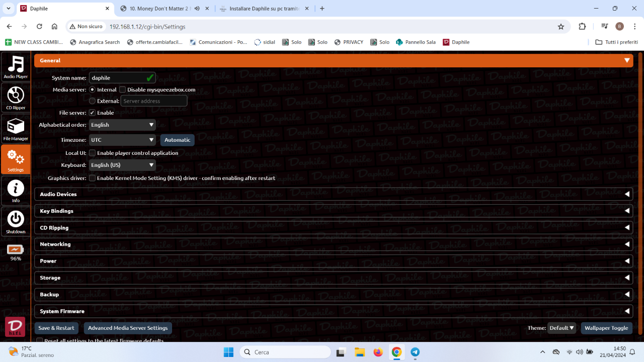The image size is (644, 362).
Task: Click the Daphile hifi logo
Action: (x=15, y=327)
